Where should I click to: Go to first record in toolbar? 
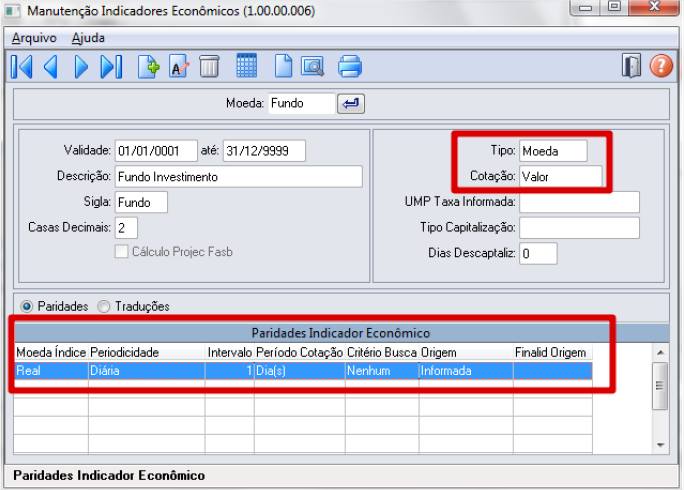[x=21, y=67]
